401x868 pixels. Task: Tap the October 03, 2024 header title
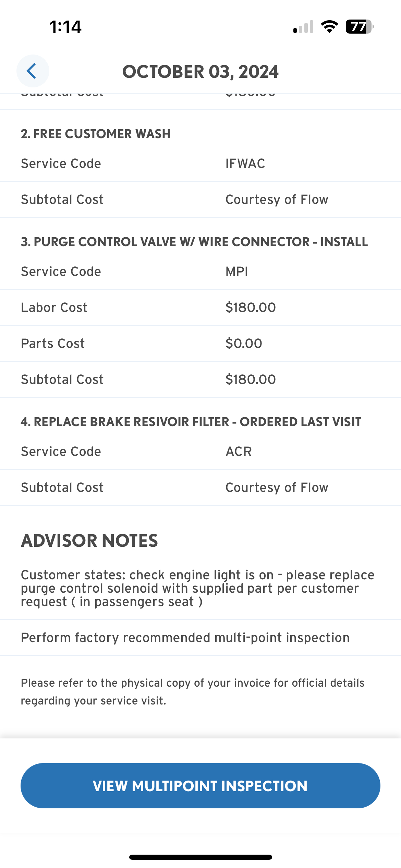(x=200, y=72)
